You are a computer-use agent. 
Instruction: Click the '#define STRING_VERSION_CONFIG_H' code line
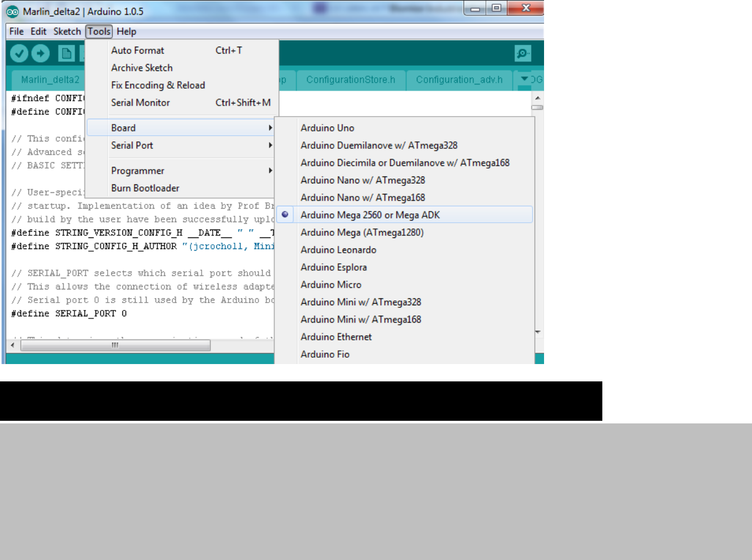(x=143, y=233)
